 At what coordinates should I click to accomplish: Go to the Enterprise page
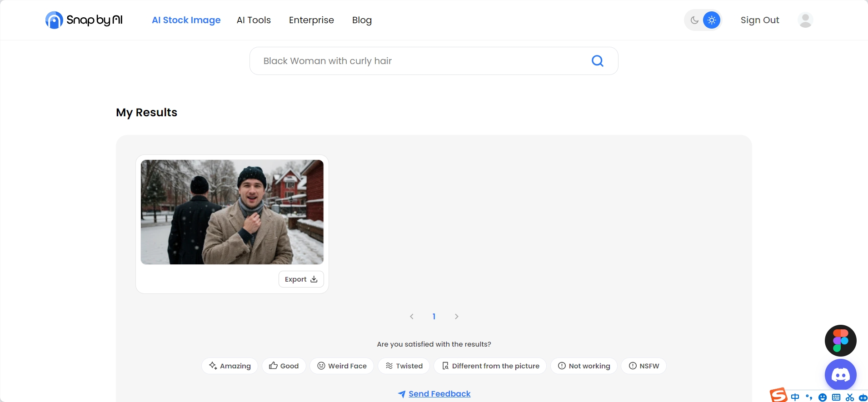pos(311,20)
